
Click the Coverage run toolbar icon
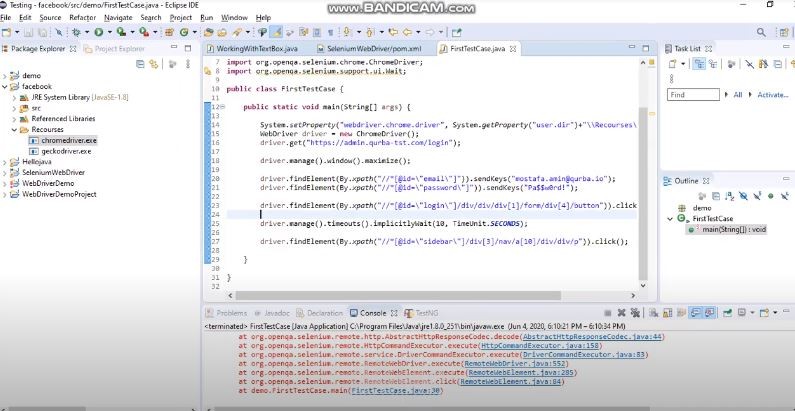coord(121,32)
